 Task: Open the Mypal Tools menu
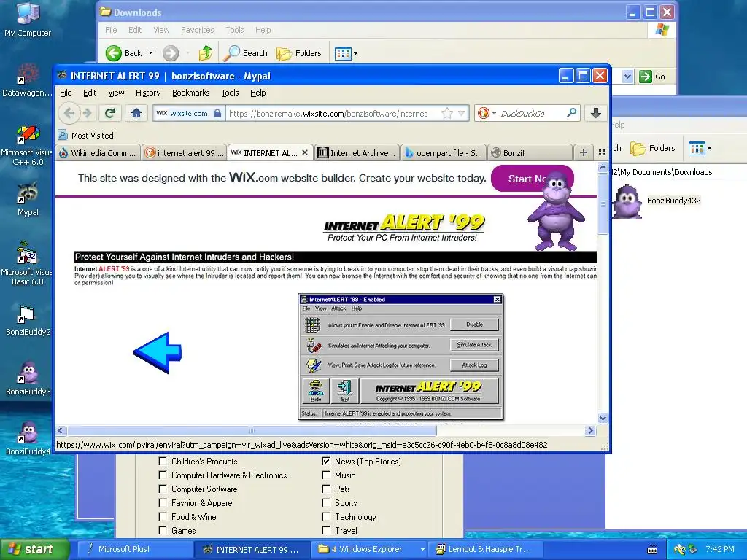coord(230,93)
